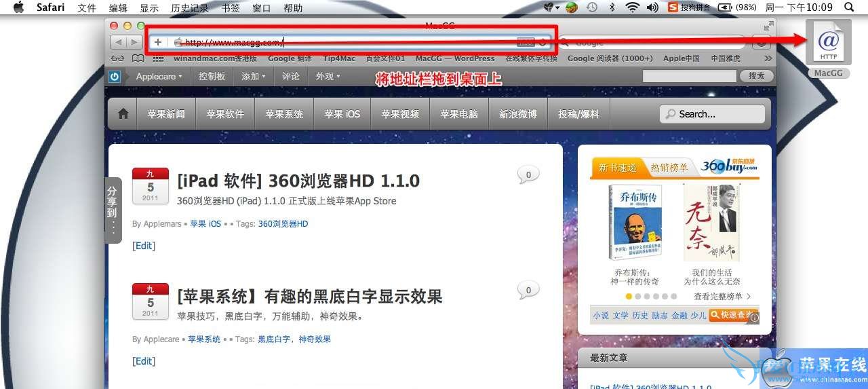Open 新浪微博 nav item
This screenshot has width=868, height=389.
pyautogui.click(x=518, y=114)
